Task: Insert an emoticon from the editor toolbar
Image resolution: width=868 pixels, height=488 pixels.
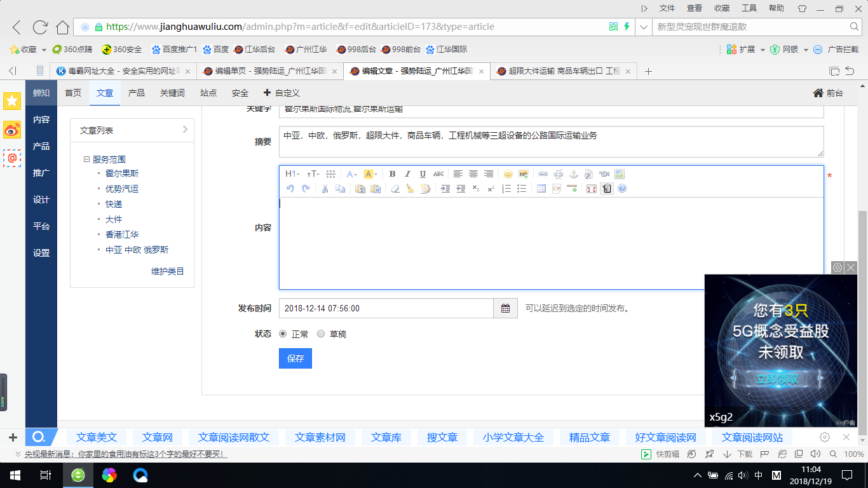Action: (508, 174)
